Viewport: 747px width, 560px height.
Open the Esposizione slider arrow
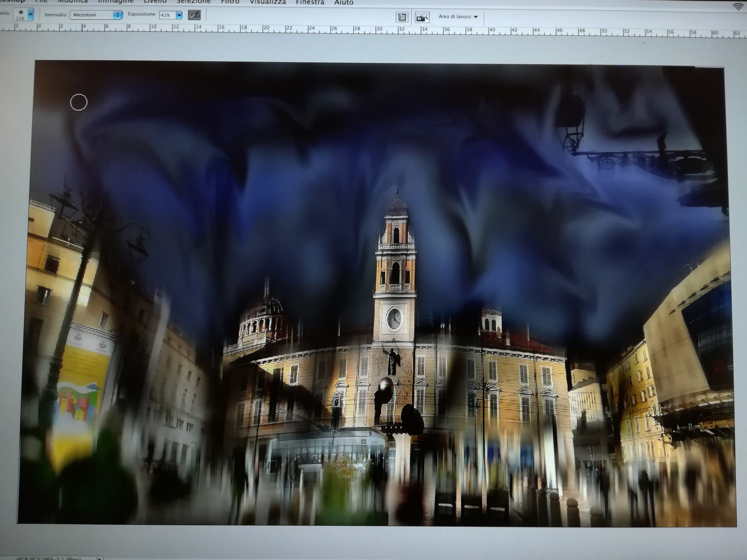[x=179, y=15]
